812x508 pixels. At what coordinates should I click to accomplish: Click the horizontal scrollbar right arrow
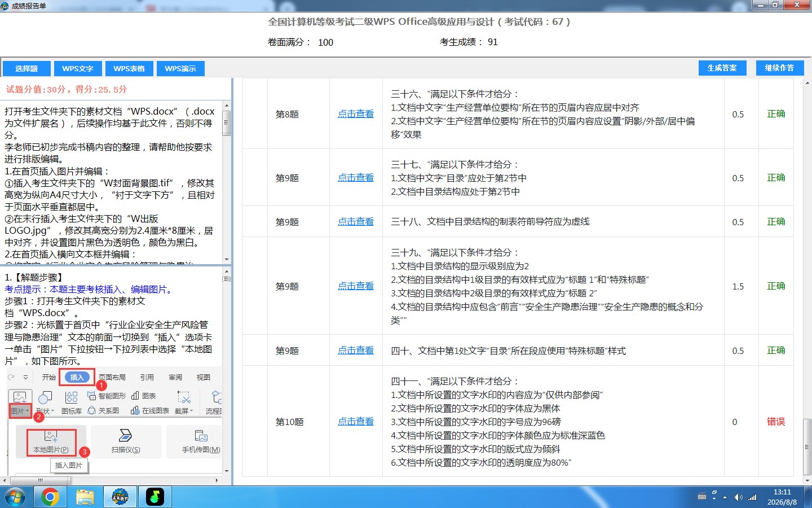click(x=217, y=480)
